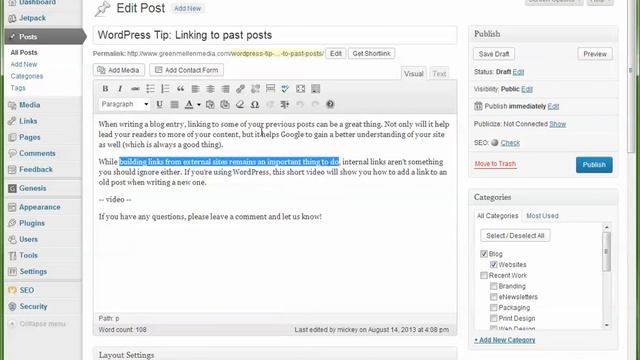
Task: Click Get Shortlink button
Action: tap(371, 53)
